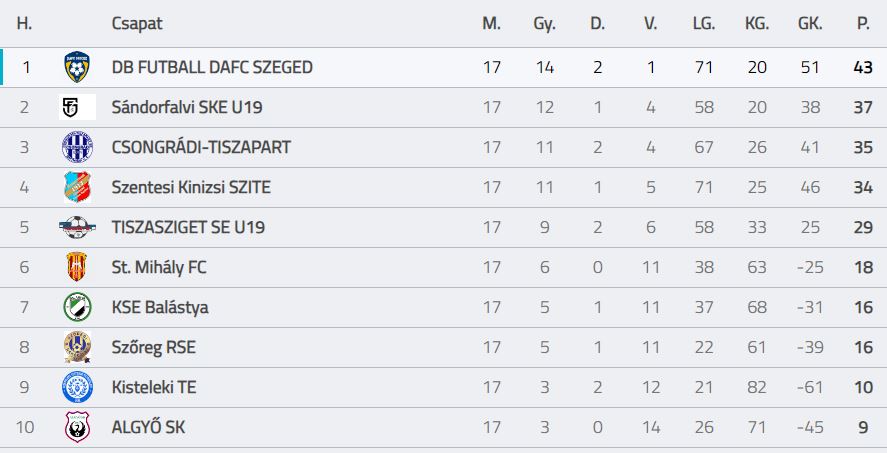This screenshot has width=887, height=453.
Task: Select the CSONGRÁDI-TISZAPART team name
Action: [x=201, y=147]
